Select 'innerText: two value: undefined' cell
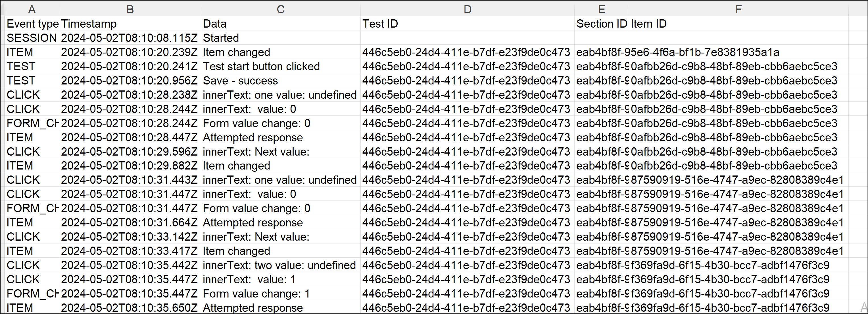 (281, 265)
